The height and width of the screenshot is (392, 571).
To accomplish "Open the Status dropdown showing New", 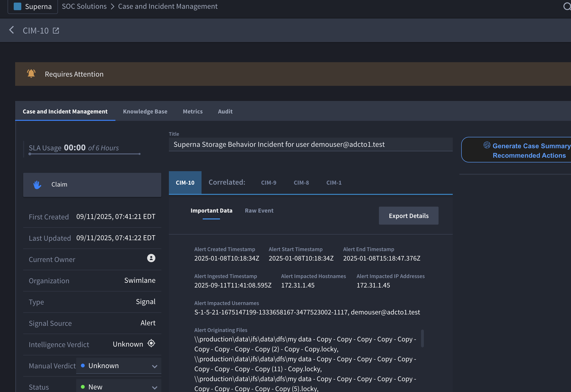I will 119,386.
